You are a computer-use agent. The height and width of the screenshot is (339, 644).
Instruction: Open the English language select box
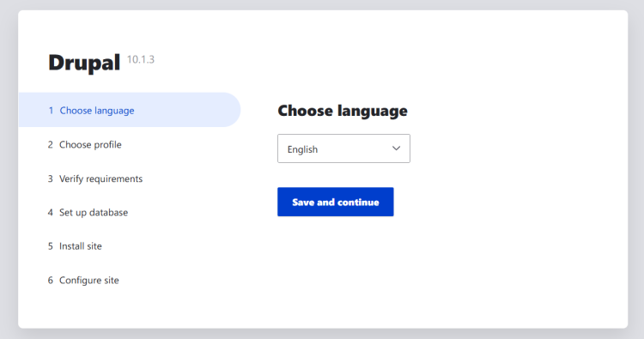click(x=343, y=148)
